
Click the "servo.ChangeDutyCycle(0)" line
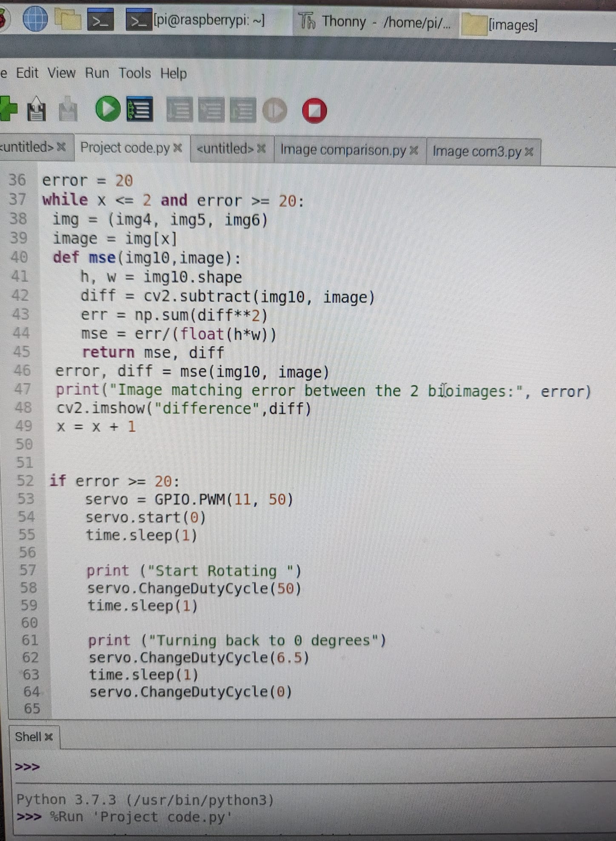click(191, 692)
